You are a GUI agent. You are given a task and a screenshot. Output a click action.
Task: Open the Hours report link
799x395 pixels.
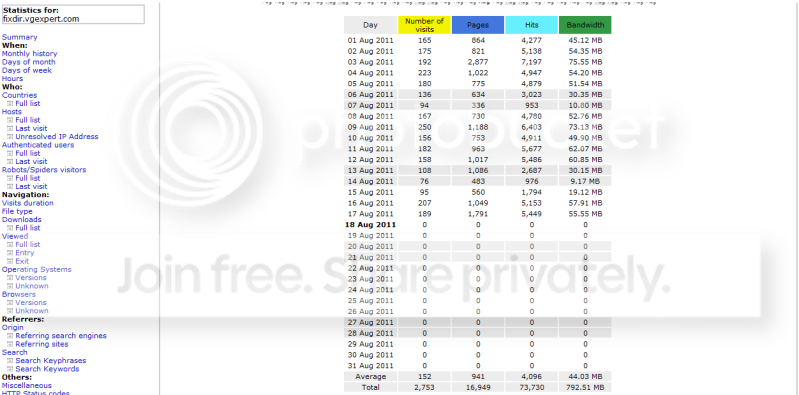pyautogui.click(x=12, y=78)
